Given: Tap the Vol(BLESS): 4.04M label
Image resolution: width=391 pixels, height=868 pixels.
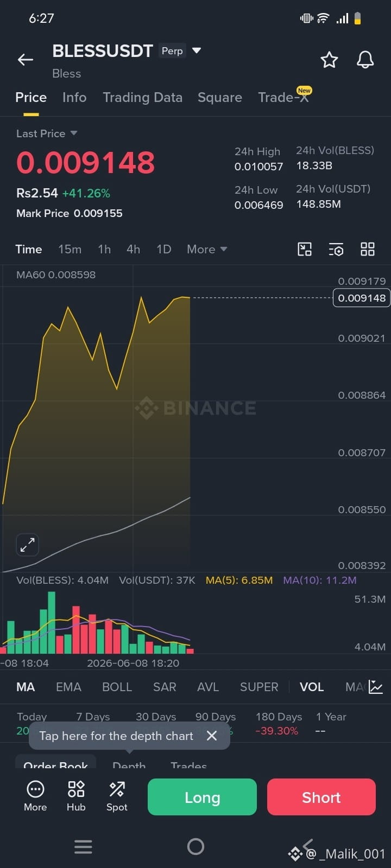Looking at the screenshot, I should pos(62,580).
